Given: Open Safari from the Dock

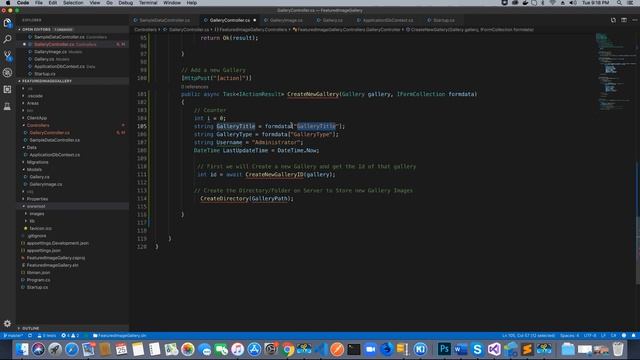Looking at the screenshot, I should [71, 349].
